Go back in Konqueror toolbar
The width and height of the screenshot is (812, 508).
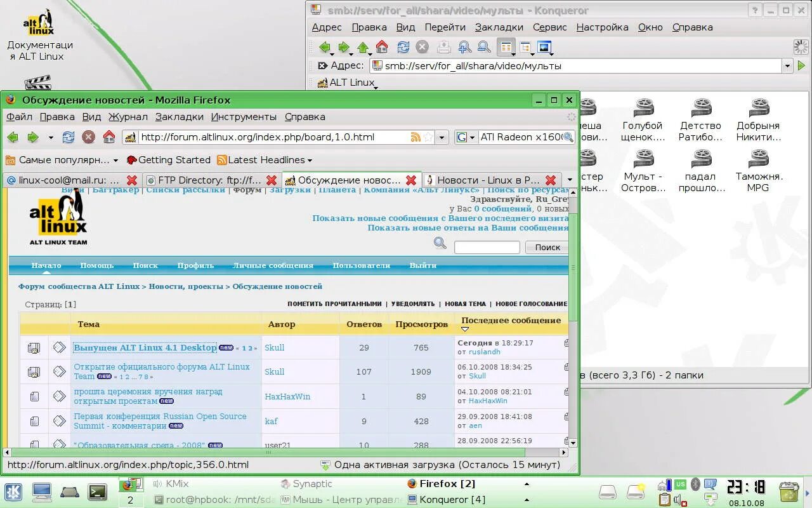[324, 47]
